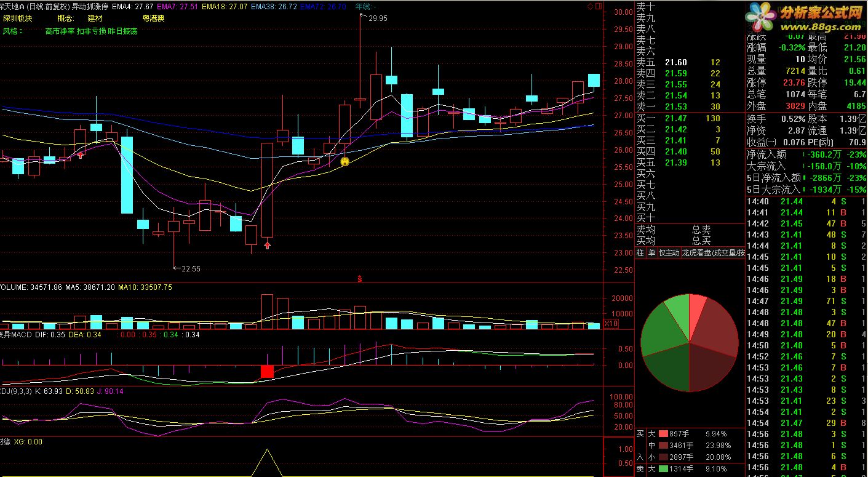Toggle the X10 volume scale button

pyautogui.click(x=611, y=324)
